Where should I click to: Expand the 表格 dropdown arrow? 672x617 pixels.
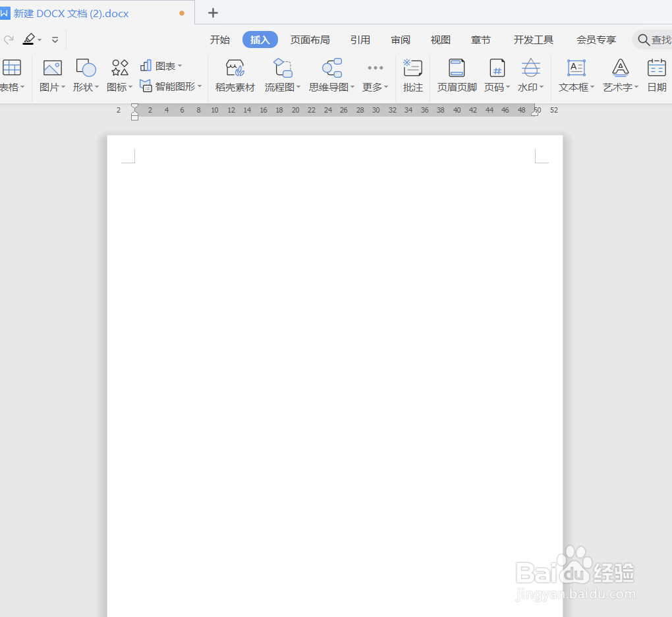point(22,87)
